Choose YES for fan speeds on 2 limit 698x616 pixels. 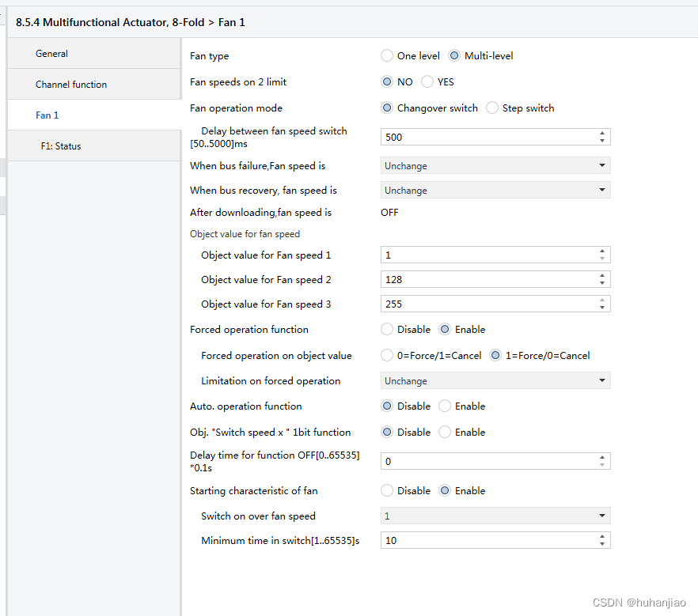(x=427, y=82)
